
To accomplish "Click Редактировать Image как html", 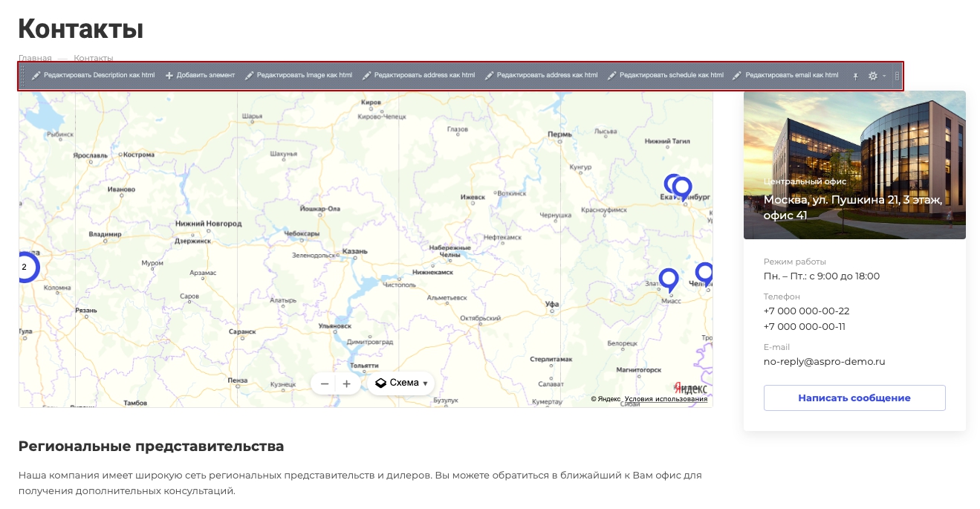I will pyautogui.click(x=298, y=75).
